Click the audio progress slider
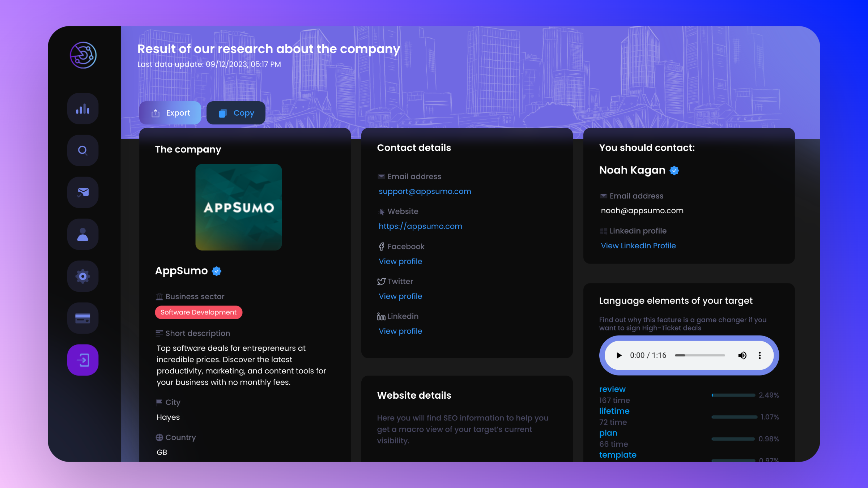 point(700,355)
